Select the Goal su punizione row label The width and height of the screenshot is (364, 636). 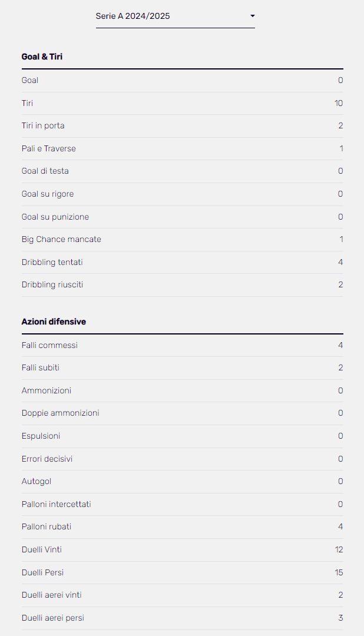55,217
